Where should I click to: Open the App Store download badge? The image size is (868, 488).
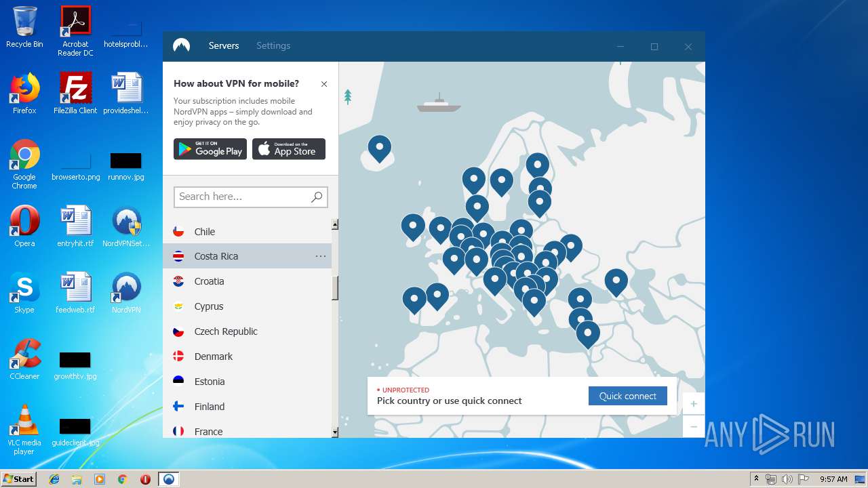click(x=289, y=149)
